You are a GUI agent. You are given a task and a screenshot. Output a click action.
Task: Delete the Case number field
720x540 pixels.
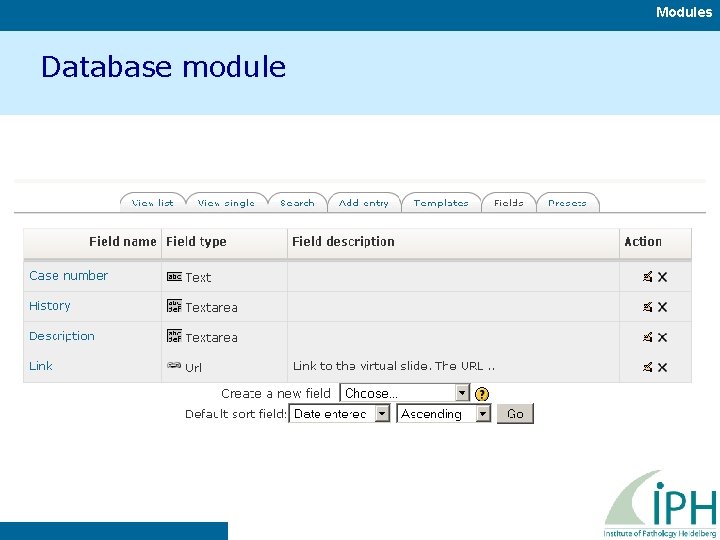[662, 277]
